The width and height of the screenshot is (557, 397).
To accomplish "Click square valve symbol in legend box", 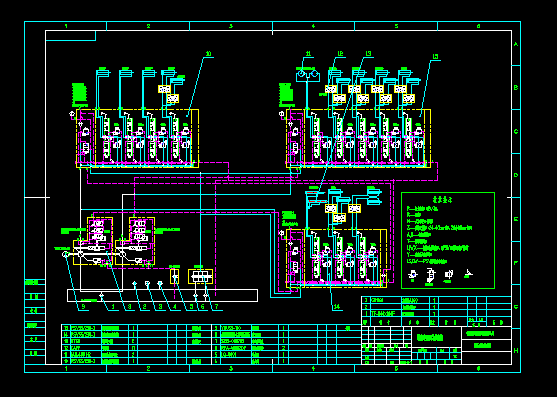I will tap(449, 274).
